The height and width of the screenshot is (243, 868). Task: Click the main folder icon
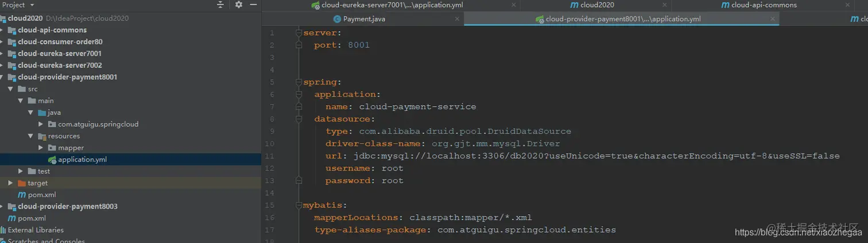[32, 101]
